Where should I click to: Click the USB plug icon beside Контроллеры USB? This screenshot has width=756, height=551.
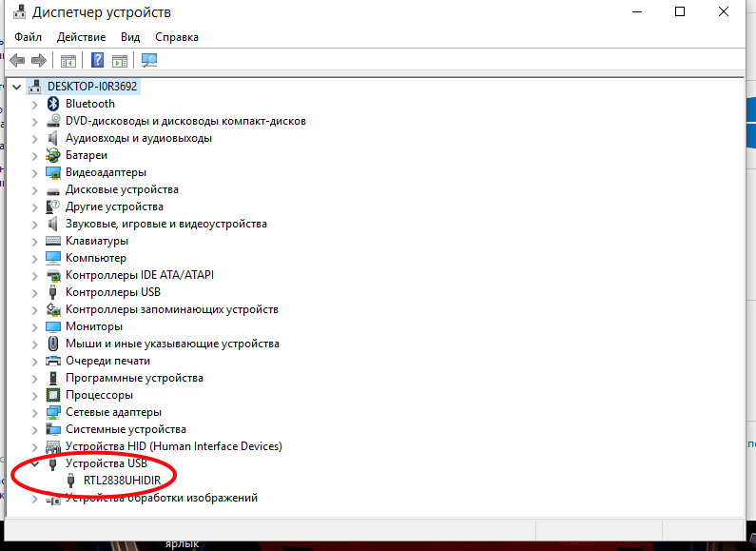pos(52,292)
